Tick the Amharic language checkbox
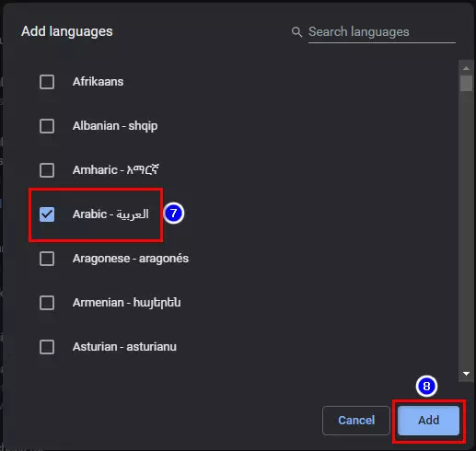Image resolution: width=476 pixels, height=451 pixels. pos(47,170)
